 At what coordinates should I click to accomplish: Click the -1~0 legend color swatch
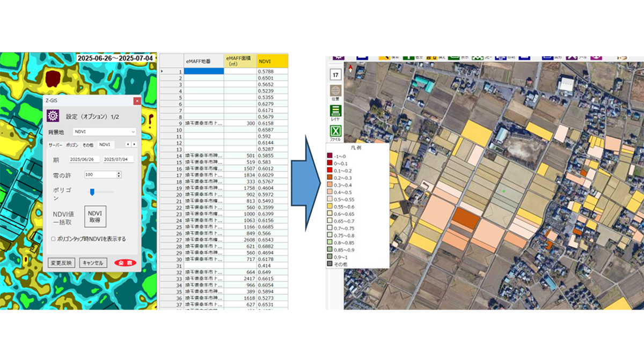point(330,156)
